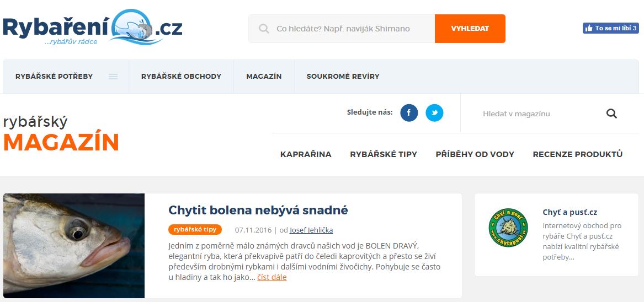Screen dimensions: 644x302
Task: Click the article date 07.11.2016
Action: coord(253,230)
